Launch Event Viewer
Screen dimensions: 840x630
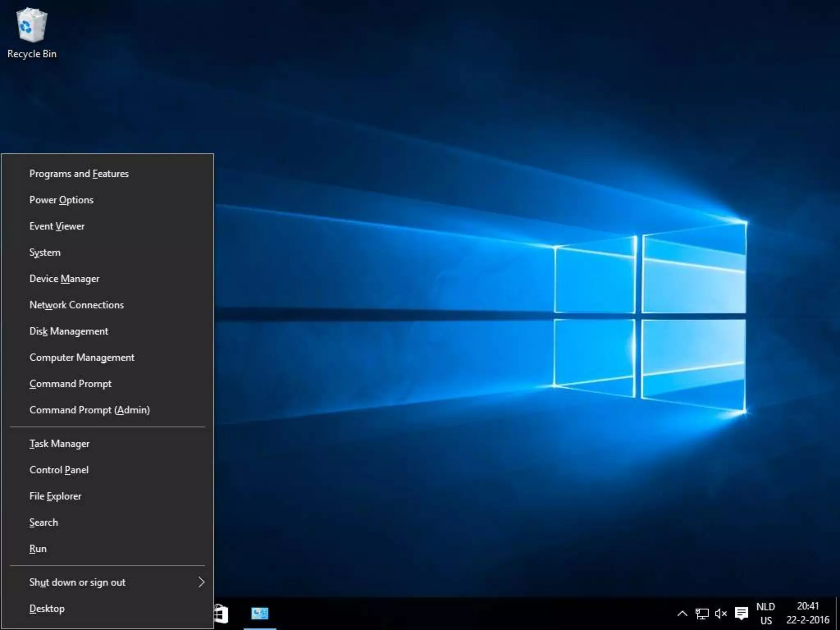pos(107,226)
